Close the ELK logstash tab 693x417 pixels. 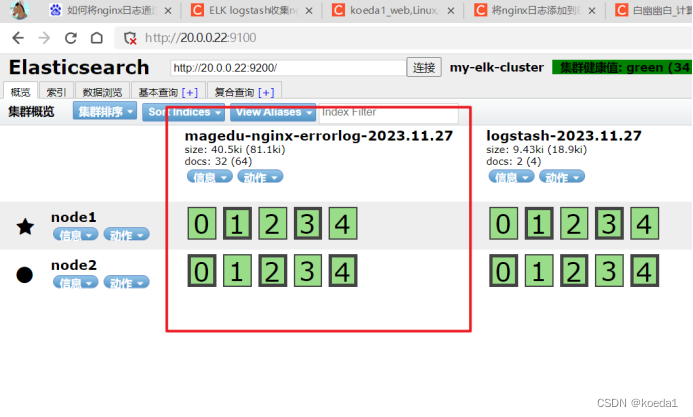click(309, 11)
